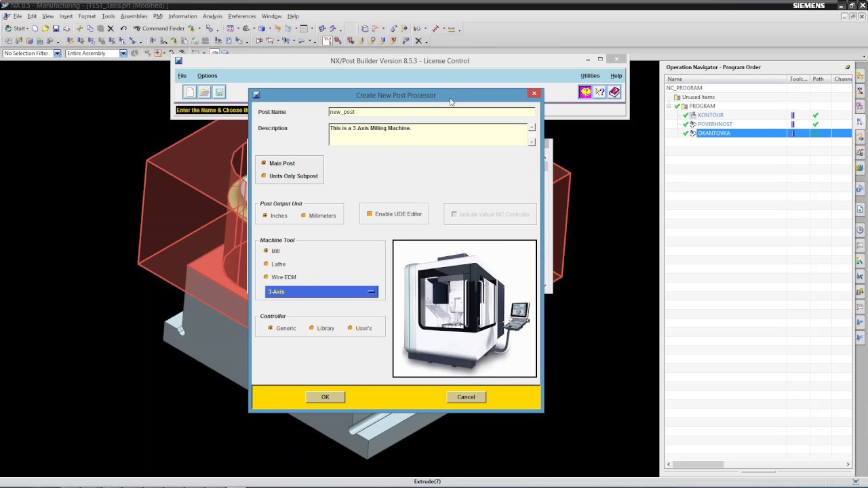Open the 3-Axis machine type dropdown
The image size is (868, 488).
coord(321,291)
